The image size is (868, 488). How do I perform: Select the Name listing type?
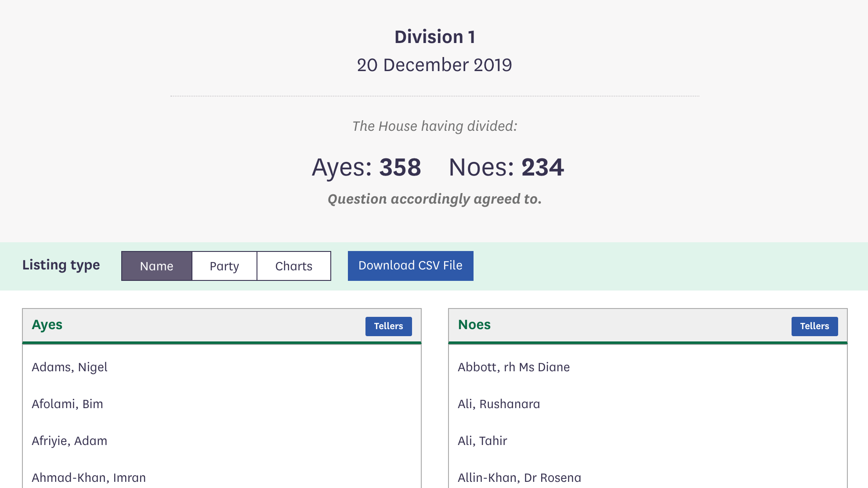[156, 266]
